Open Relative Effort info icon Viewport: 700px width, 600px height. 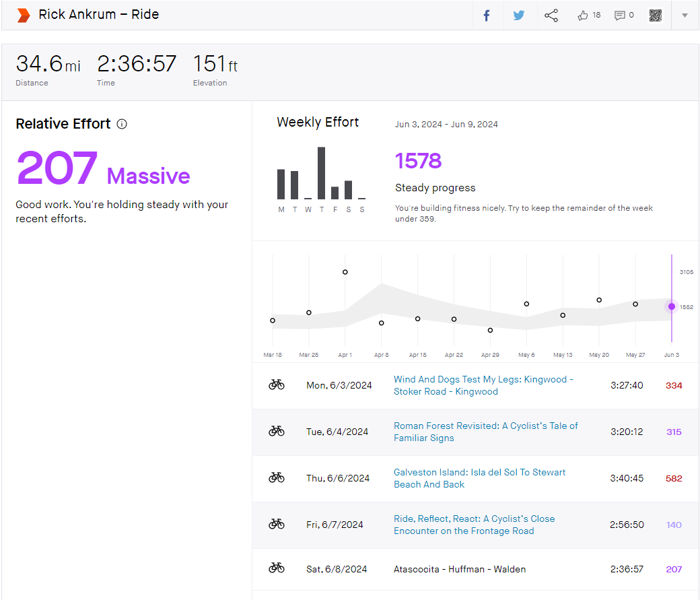point(122,124)
